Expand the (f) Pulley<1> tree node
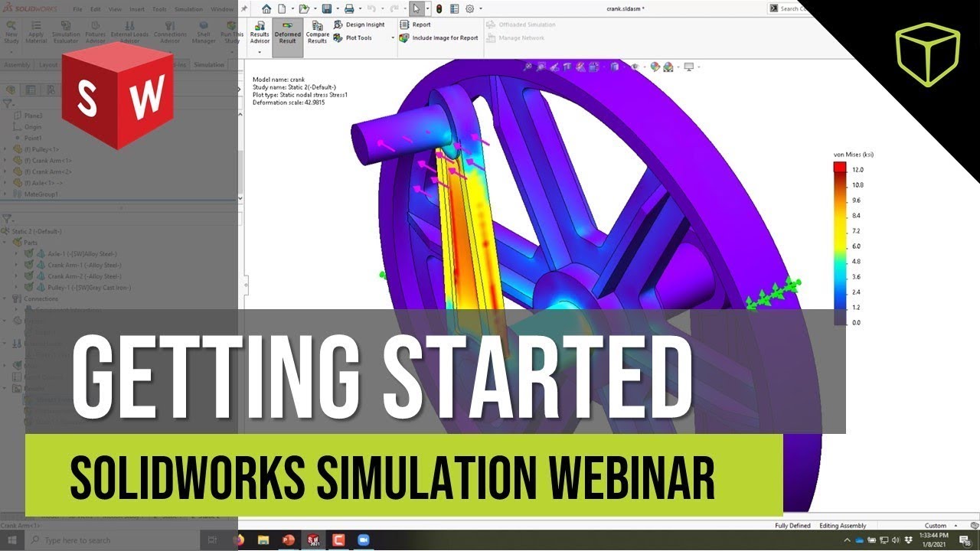The height and width of the screenshot is (551, 980). 6,148
